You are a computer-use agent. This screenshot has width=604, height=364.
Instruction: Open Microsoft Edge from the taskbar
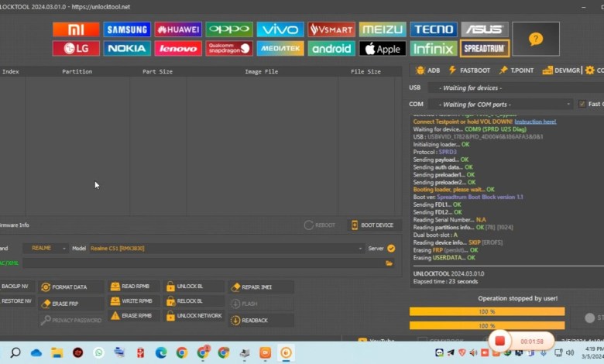(x=161, y=352)
